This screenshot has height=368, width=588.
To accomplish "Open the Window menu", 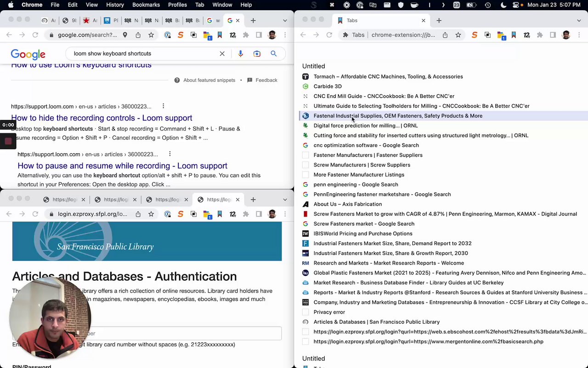I will click(222, 5).
